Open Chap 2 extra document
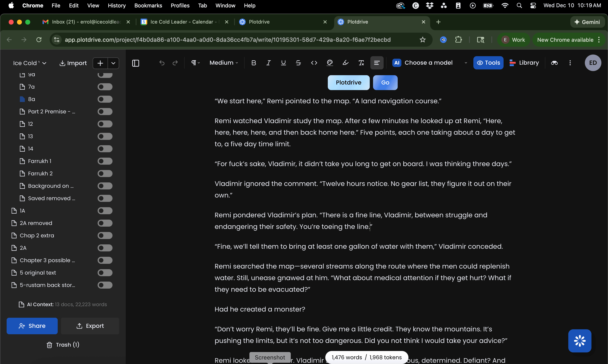608x364 pixels. pyautogui.click(x=37, y=236)
